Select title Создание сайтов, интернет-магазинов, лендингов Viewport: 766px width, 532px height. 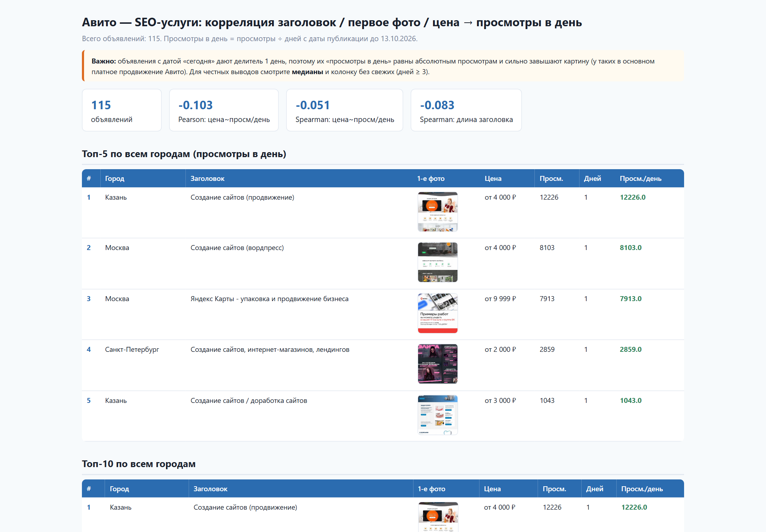click(270, 349)
